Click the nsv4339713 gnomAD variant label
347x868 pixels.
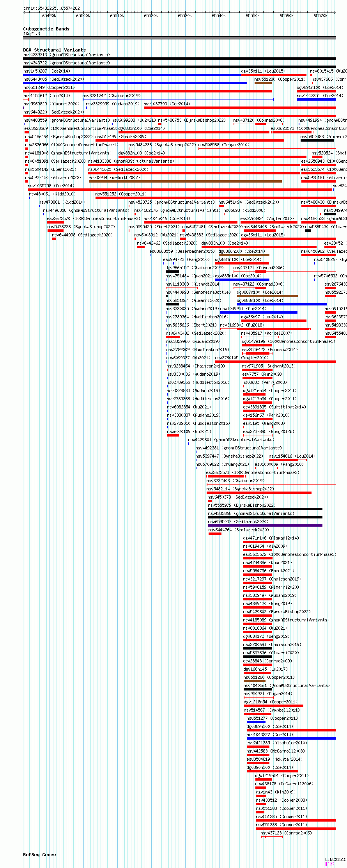67,55
